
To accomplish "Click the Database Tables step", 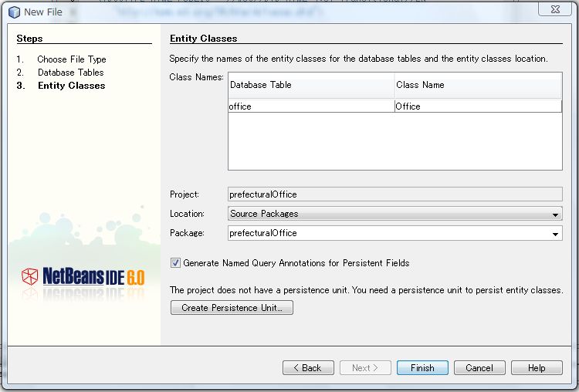I will coord(70,73).
